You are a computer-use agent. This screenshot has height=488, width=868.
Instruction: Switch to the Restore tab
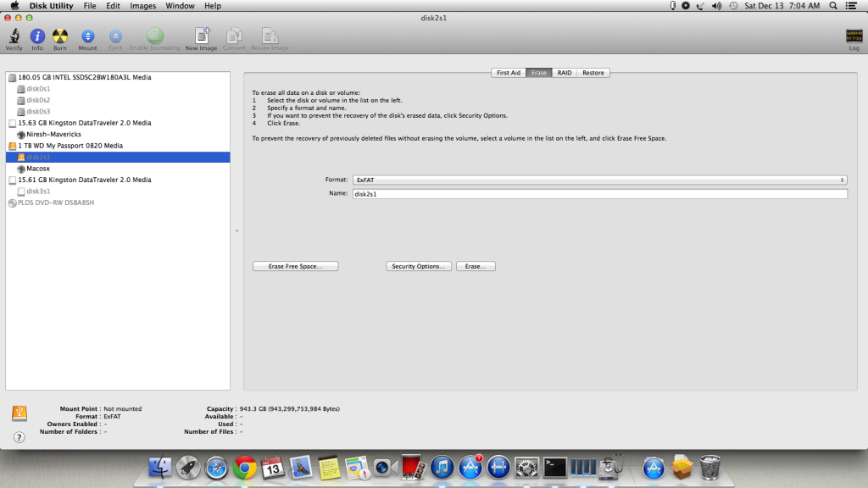(593, 73)
